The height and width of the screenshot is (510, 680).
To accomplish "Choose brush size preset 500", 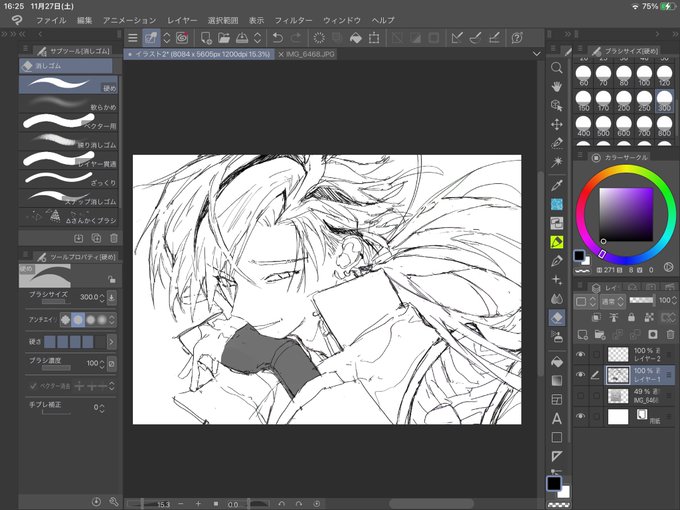I will [x=603, y=126].
